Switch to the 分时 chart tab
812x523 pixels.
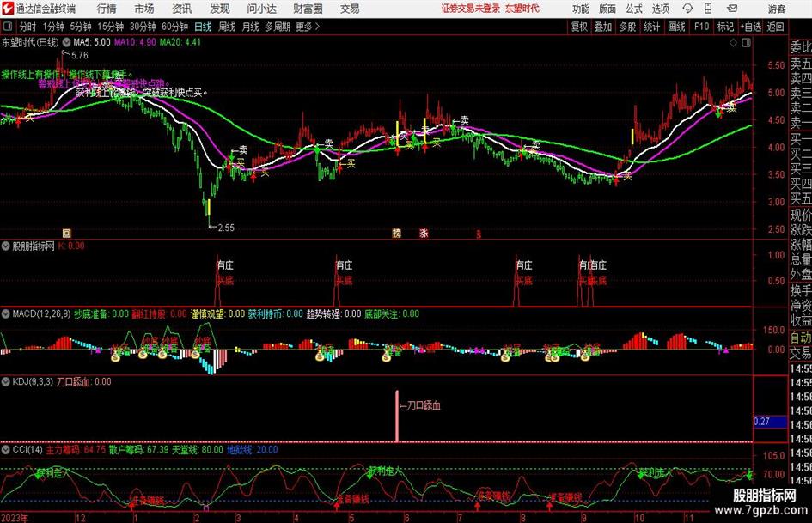pyautogui.click(x=28, y=27)
